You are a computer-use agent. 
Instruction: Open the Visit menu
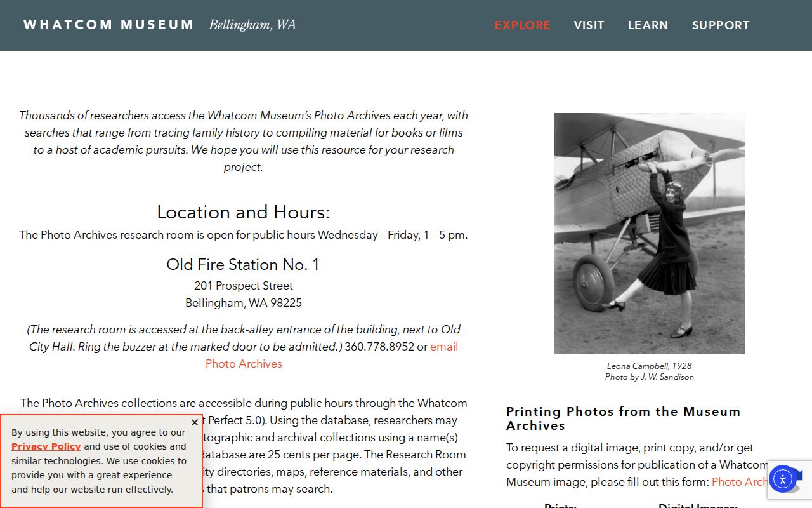(589, 25)
